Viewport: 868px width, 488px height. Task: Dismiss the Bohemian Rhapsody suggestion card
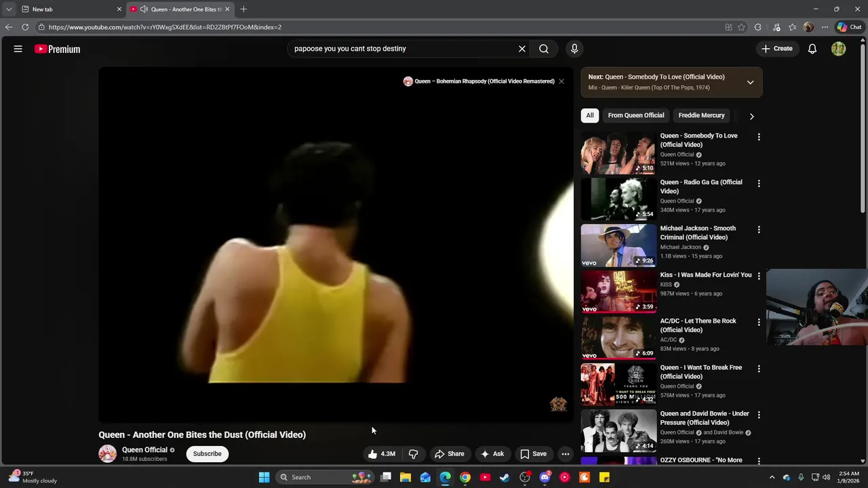561,81
